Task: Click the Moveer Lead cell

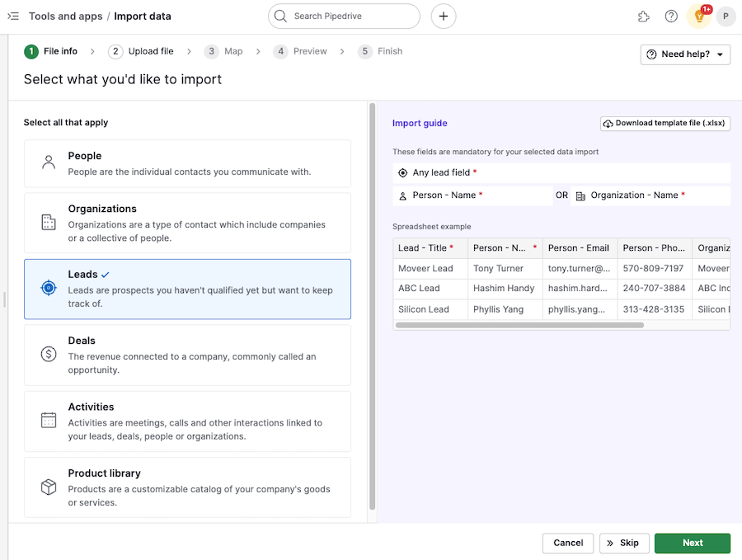Action: [x=430, y=268]
